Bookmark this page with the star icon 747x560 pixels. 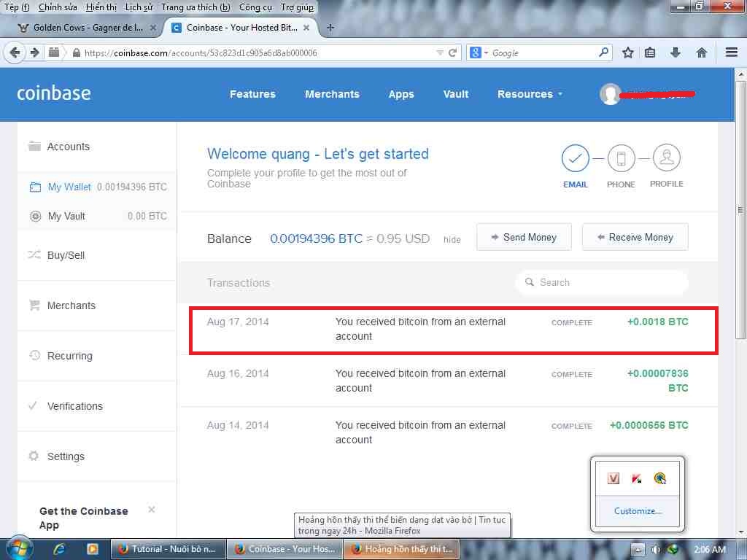coord(627,52)
